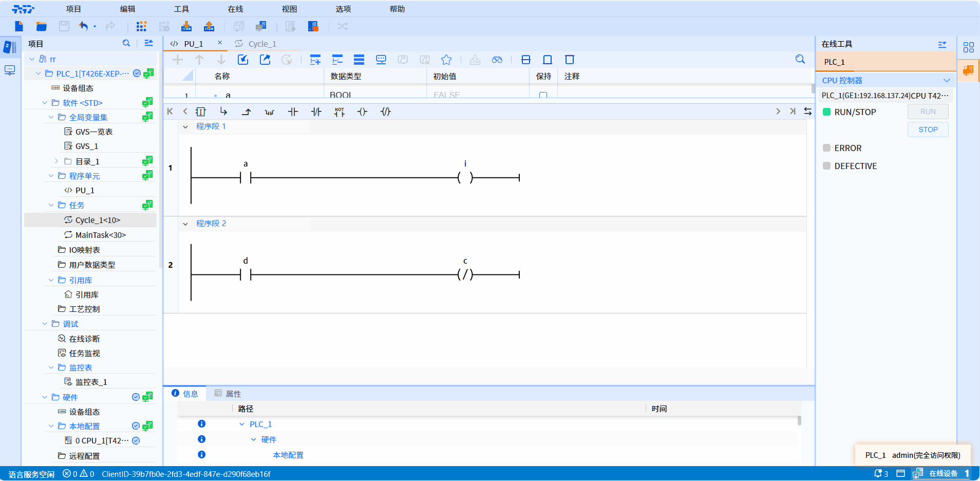Click the star favorites icon in variable toolbar
The height and width of the screenshot is (481, 980).
coord(446,60)
